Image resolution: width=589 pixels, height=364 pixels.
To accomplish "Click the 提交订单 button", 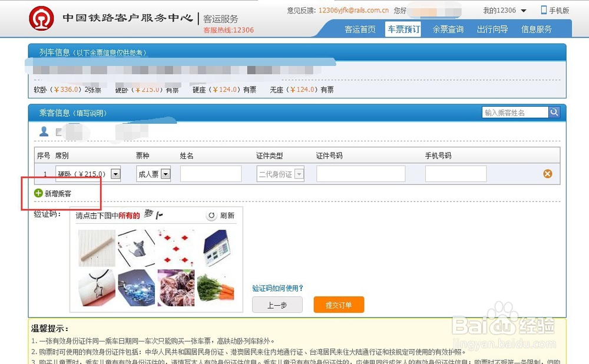I will 339,305.
